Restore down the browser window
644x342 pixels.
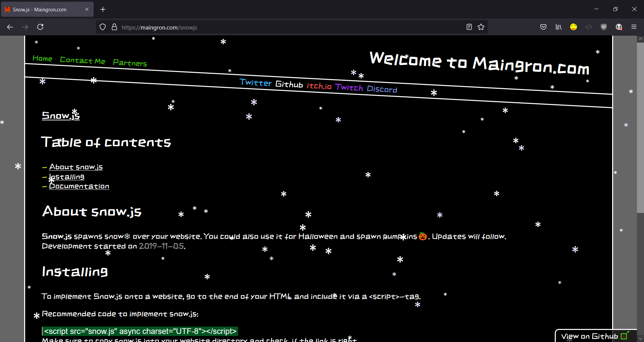615,9
